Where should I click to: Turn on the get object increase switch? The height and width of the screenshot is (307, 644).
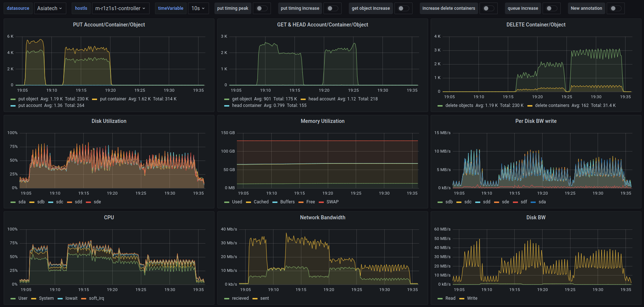[403, 8]
